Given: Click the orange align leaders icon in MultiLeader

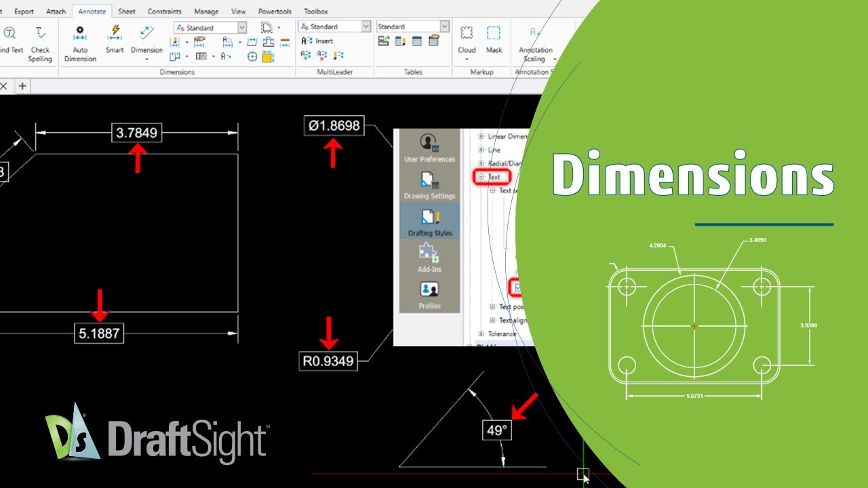Looking at the screenshot, I should coord(339,56).
